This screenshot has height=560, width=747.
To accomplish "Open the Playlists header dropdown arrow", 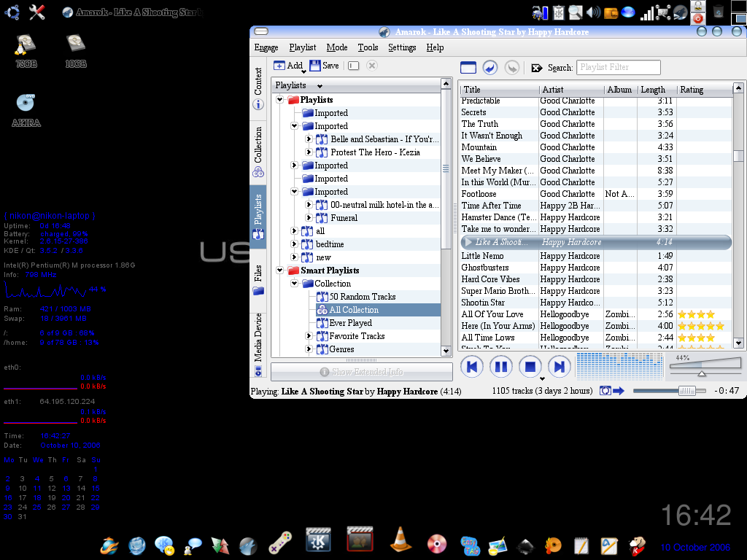I will point(320,86).
